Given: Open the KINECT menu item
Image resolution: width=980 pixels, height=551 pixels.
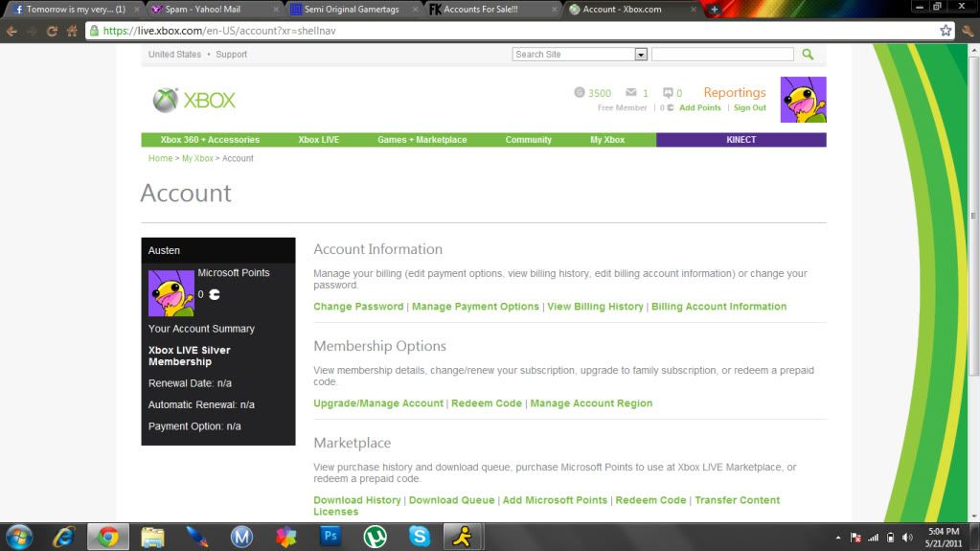Looking at the screenshot, I should (741, 140).
